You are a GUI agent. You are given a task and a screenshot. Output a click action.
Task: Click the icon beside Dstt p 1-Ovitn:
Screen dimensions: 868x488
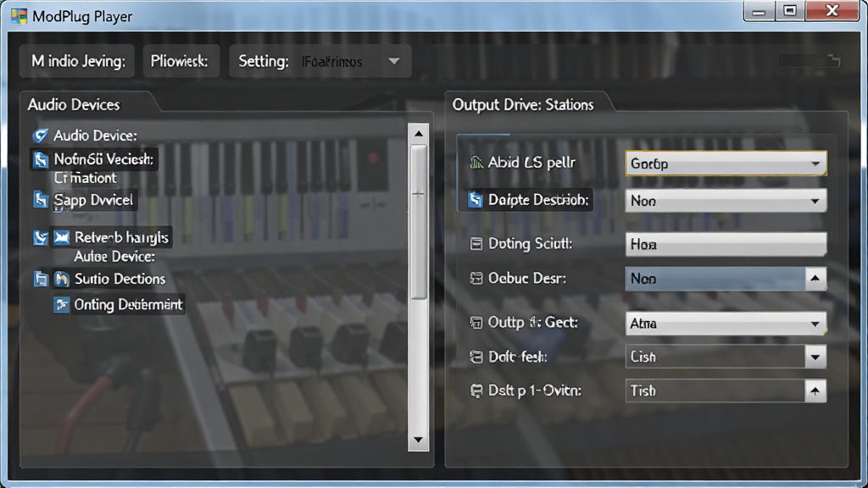click(476, 391)
